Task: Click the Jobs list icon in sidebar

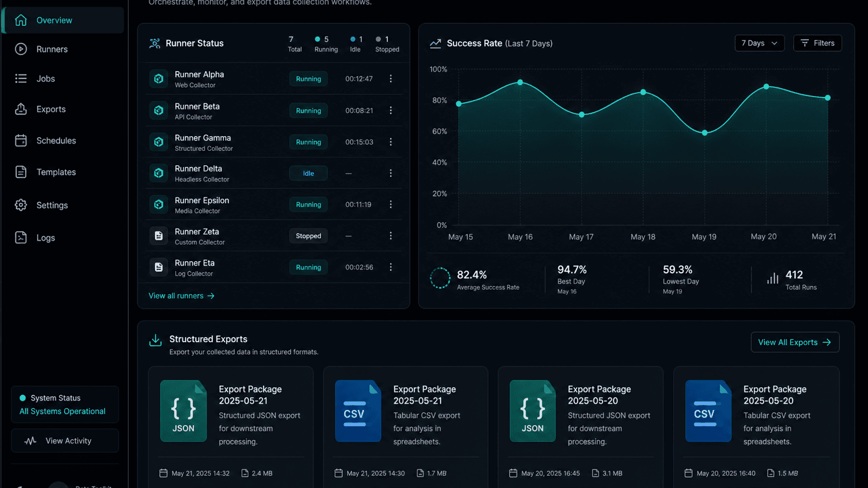Action: (x=21, y=79)
